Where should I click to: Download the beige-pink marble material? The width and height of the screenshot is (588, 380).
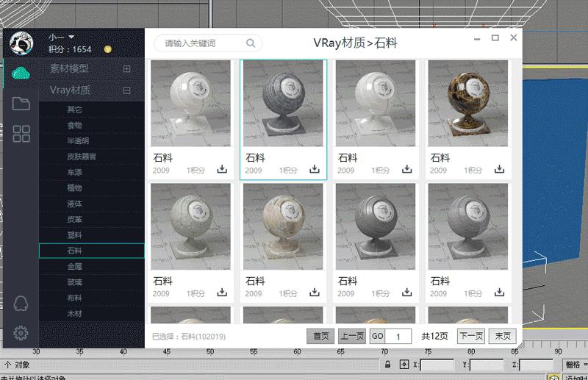pyautogui.click(x=315, y=292)
